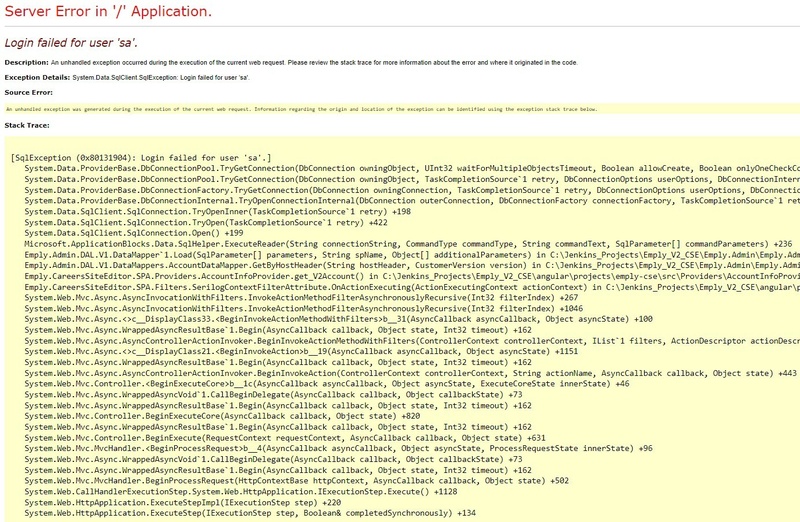Click the 'System.Data.SqlClient.SqlConnection.Open() +199' line
The image size is (800, 522).
[134, 233]
